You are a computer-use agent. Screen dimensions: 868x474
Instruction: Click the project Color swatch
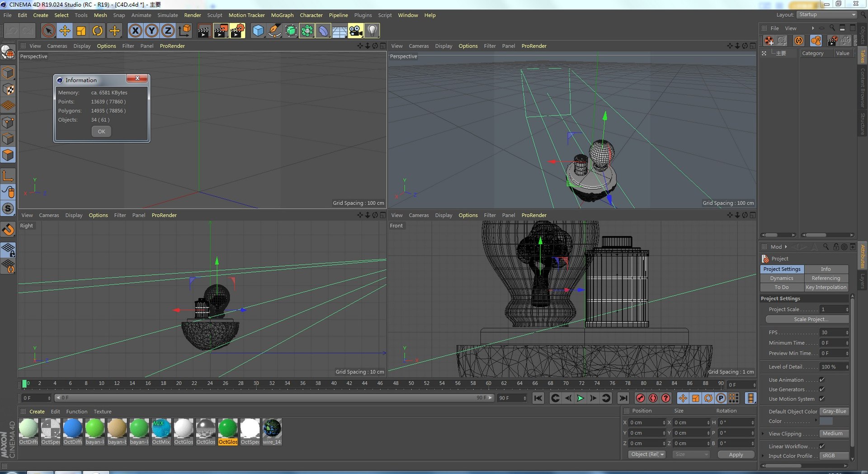[826, 421]
